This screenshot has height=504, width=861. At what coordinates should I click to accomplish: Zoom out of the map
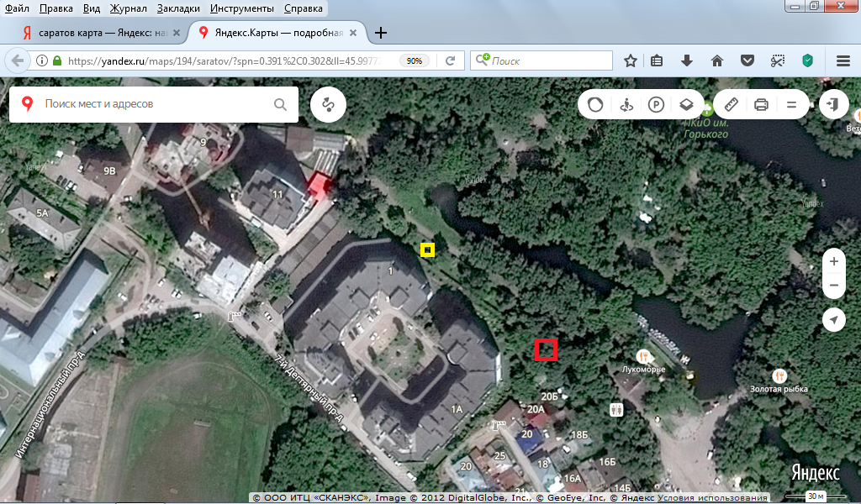tap(833, 286)
